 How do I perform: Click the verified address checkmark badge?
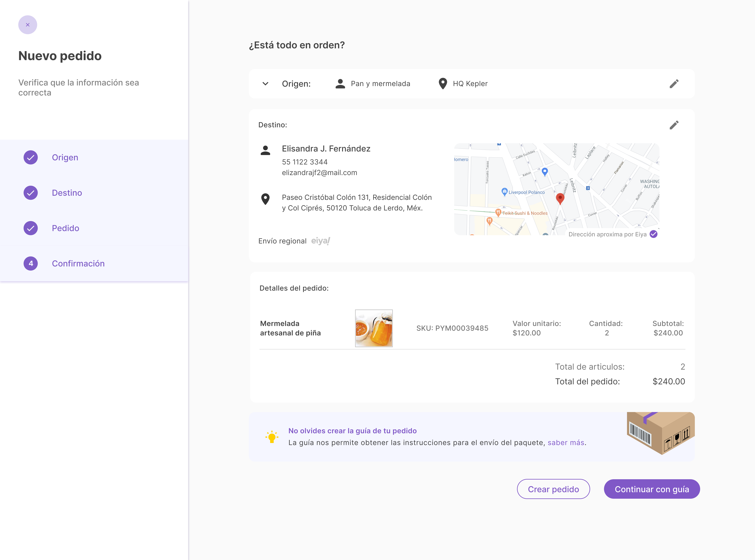654,234
